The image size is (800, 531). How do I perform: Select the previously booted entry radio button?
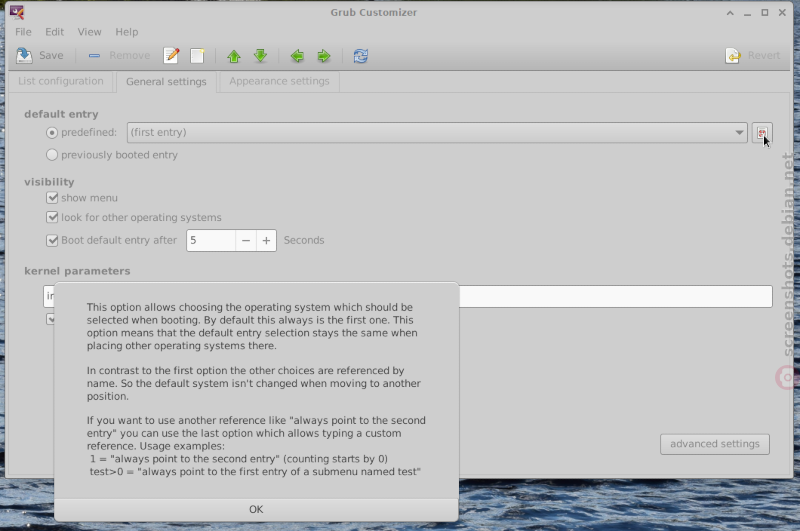[x=52, y=155]
